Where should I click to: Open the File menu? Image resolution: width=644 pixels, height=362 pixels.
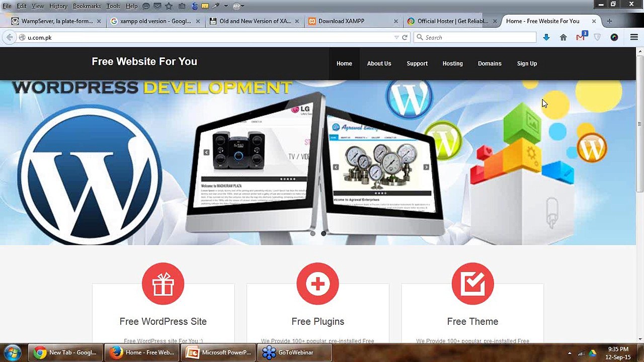pyautogui.click(x=7, y=6)
